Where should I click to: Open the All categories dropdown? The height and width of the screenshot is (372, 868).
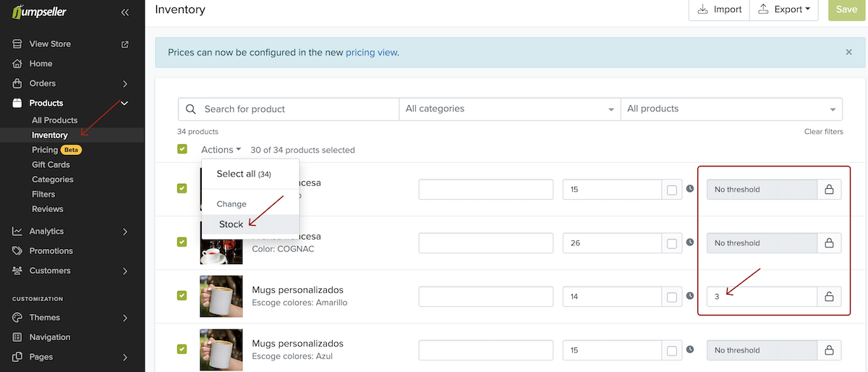[x=509, y=109]
